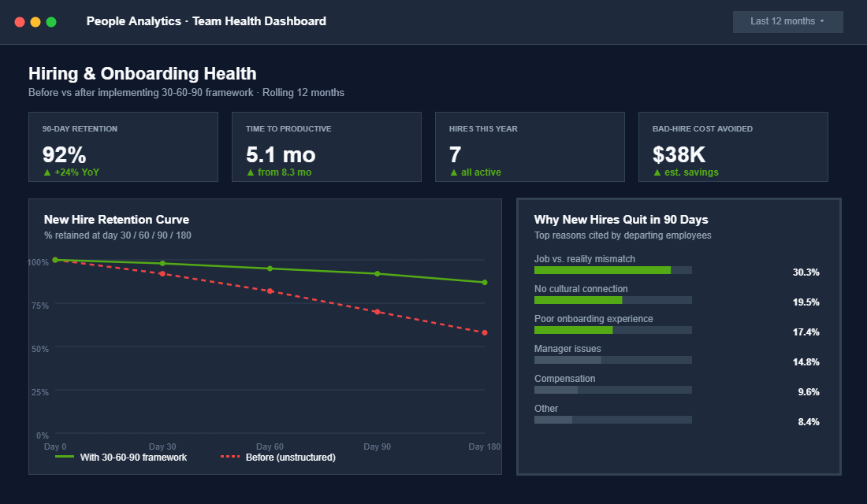Viewport: 867px width, 504px height.
Task: Click the Time to Productive metric card
Action: tap(326, 146)
